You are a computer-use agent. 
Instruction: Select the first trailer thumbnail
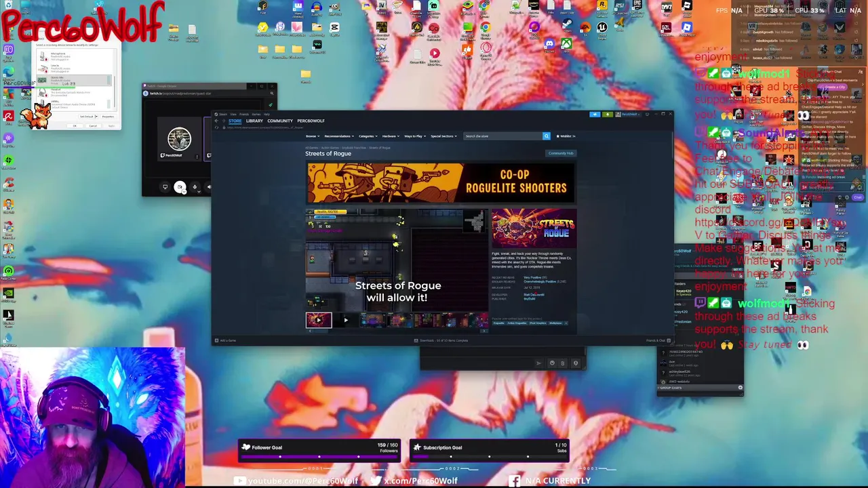click(x=319, y=320)
